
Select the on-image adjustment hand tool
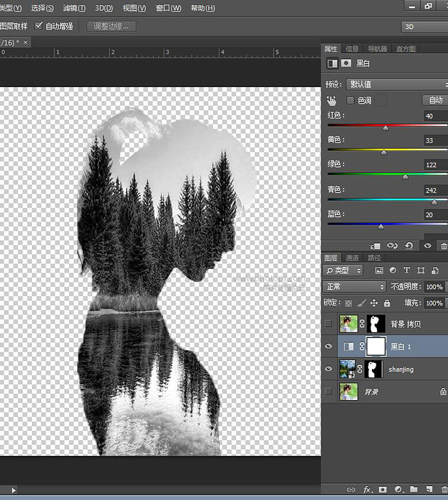coord(332,101)
